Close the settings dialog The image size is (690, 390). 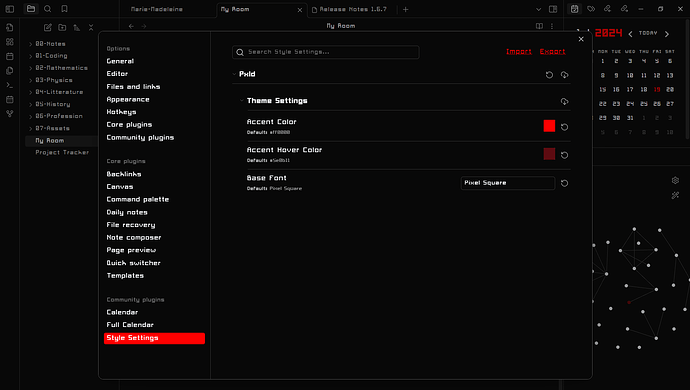[x=581, y=39]
